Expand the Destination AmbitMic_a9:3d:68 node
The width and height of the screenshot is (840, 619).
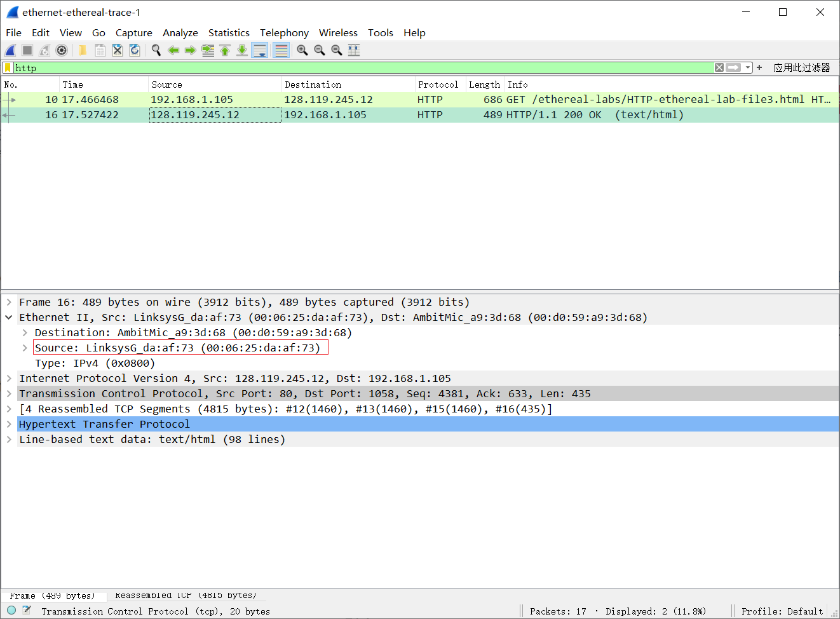point(24,332)
